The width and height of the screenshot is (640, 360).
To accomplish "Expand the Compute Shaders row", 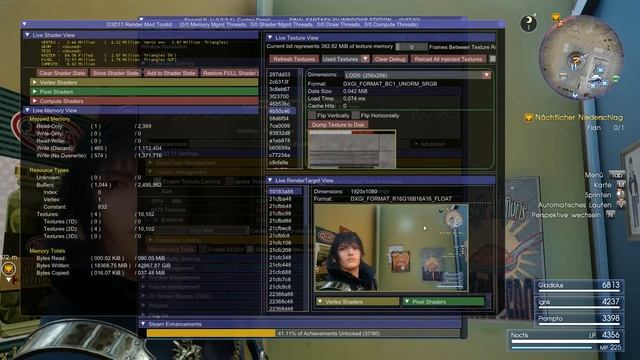I will coord(35,101).
